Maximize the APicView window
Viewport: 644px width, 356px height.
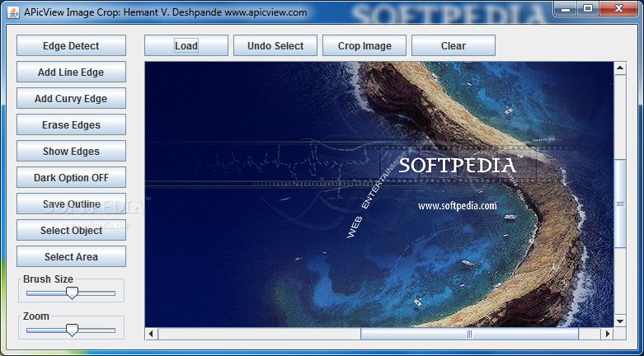click(x=588, y=8)
